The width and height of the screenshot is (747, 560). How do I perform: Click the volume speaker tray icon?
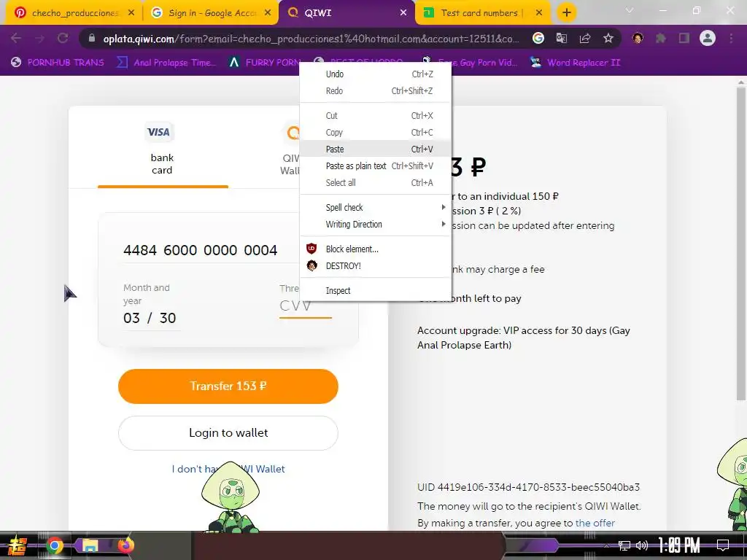(642, 545)
